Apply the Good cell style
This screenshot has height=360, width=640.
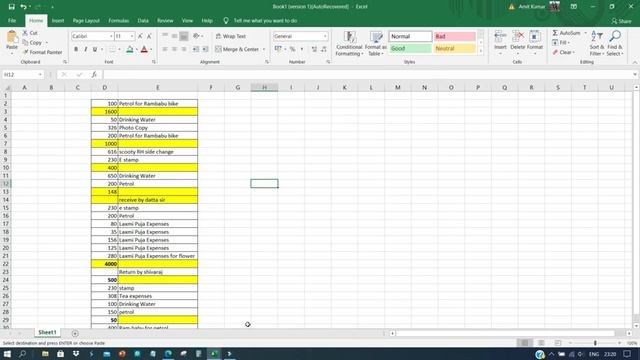tap(410, 49)
